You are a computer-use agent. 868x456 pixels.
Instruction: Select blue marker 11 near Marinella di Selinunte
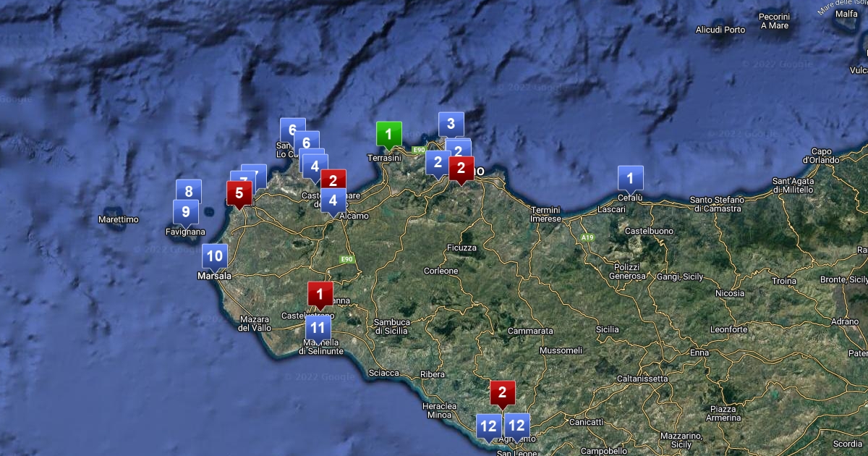point(317,327)
